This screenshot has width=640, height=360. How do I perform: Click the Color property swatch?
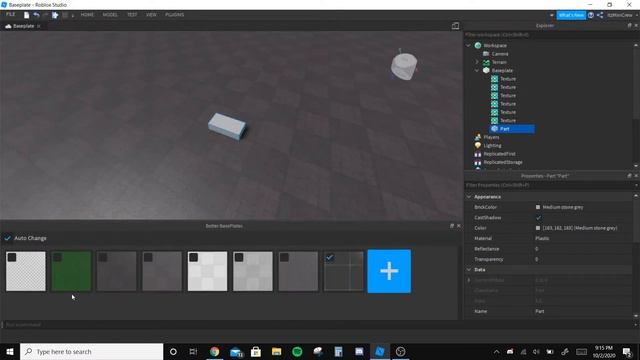pos(538,228)
